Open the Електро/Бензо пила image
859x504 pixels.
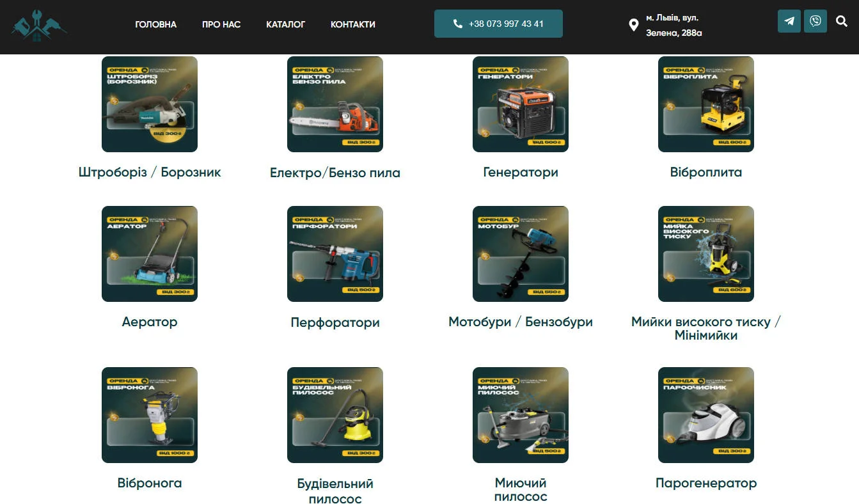(335, 104)
